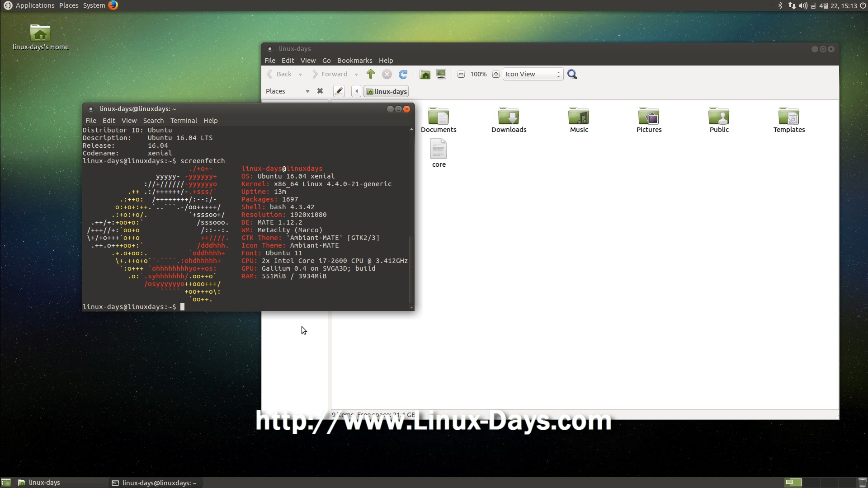Open the Icon View mode dropdown
Viewport: 868px width, 488px height.
tap(533, 74)
